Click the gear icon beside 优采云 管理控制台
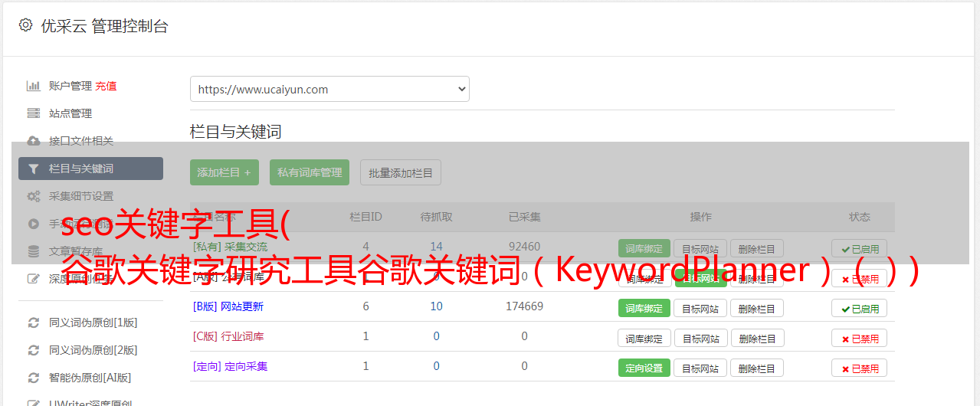Viewport: 980px width, 406px height. tap(25, 25)
